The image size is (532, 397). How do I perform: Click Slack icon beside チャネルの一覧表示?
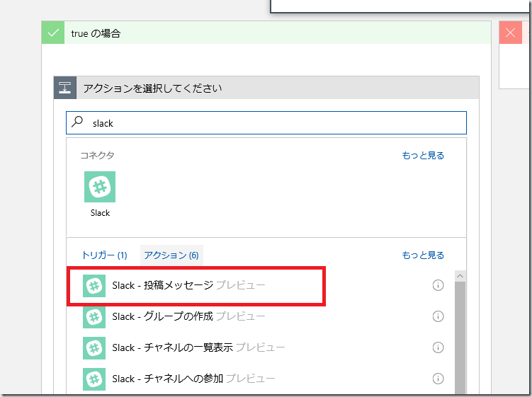94,348
